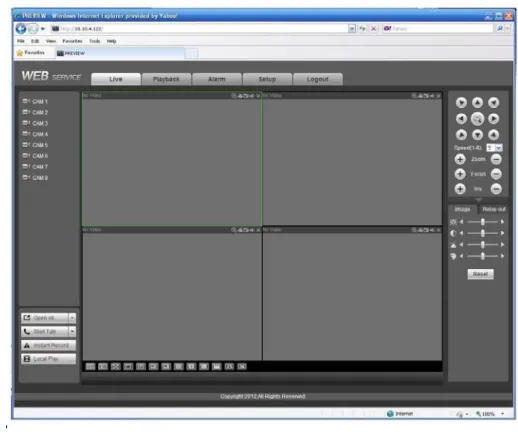Image resolution: width=518 pixels, height=441 pixels.
Task: Adjust the brightness slider handle
Action: pyautogui.click(x=482, y=222)
